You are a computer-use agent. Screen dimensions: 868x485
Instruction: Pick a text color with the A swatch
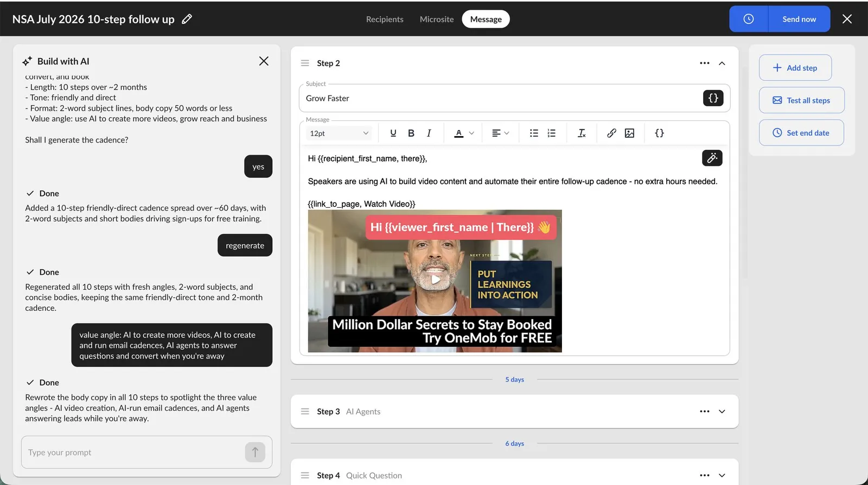pyautogui.click(x=459, y=133)
